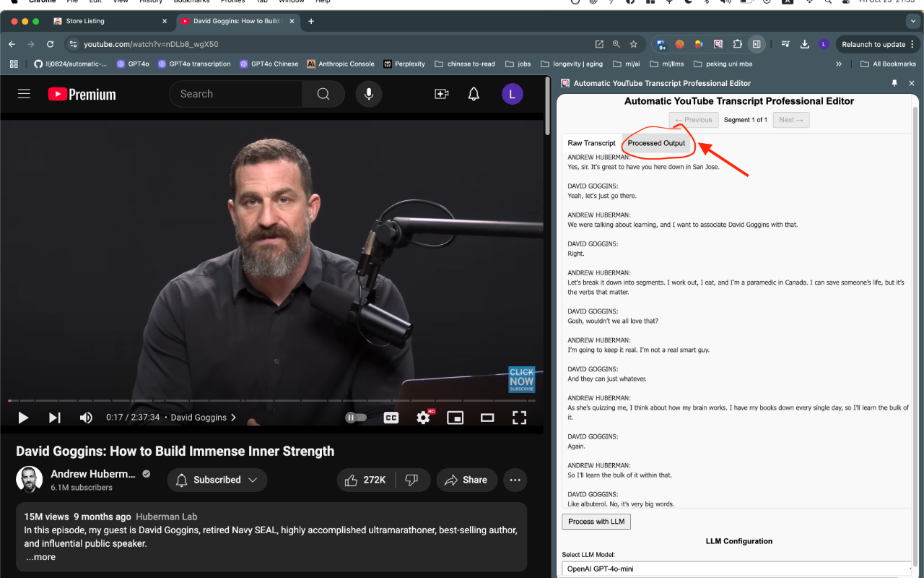Switch to the Store Listing browser tab
The height and width of the screenshot is (578, 924).
85,21
